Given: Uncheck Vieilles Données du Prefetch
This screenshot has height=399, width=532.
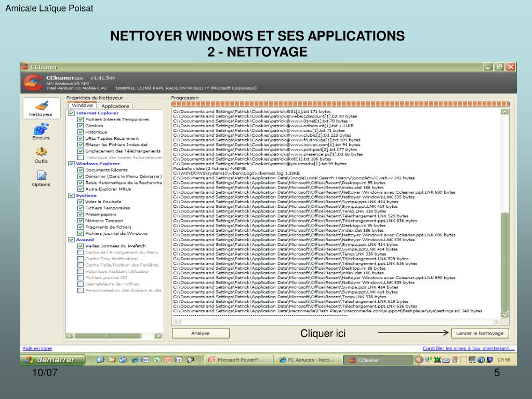Looking at the screenshot, I should [81, 246].
